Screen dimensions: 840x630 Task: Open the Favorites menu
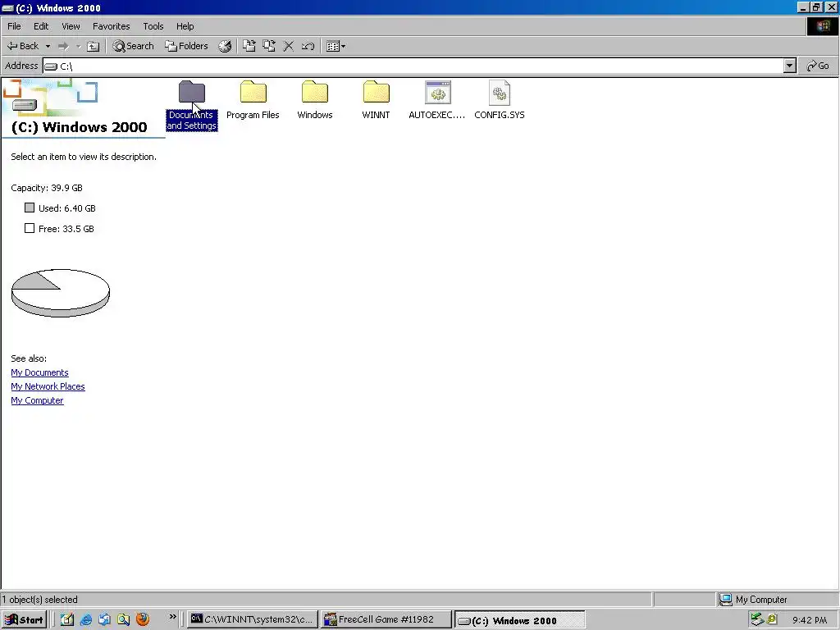[x=111, y=26]
